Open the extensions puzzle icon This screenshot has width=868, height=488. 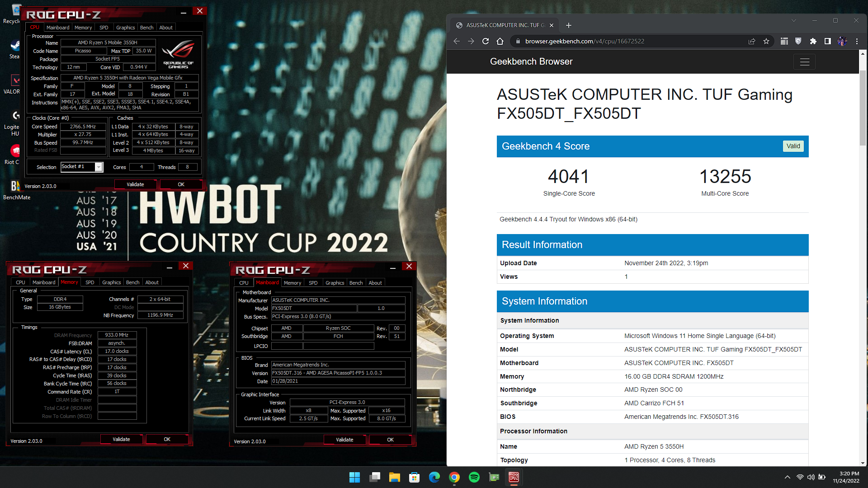813,41
